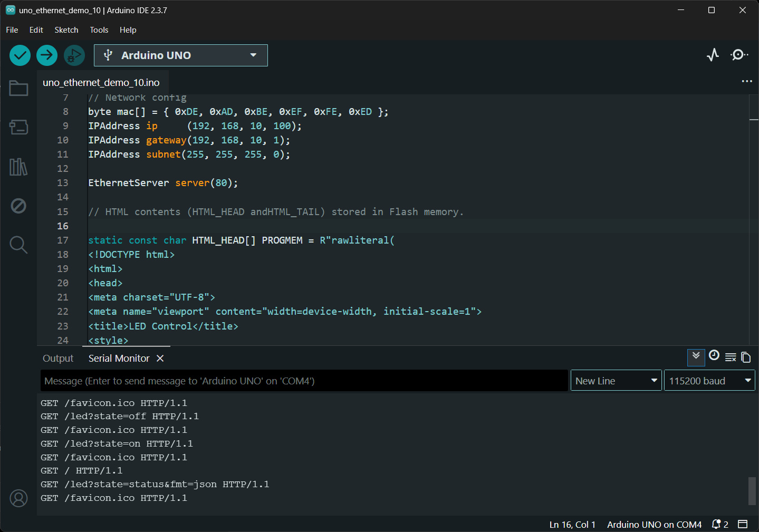Open the Sketchbook folder icon in sidebar
The image size is (759, 532).
click(18, 89)
